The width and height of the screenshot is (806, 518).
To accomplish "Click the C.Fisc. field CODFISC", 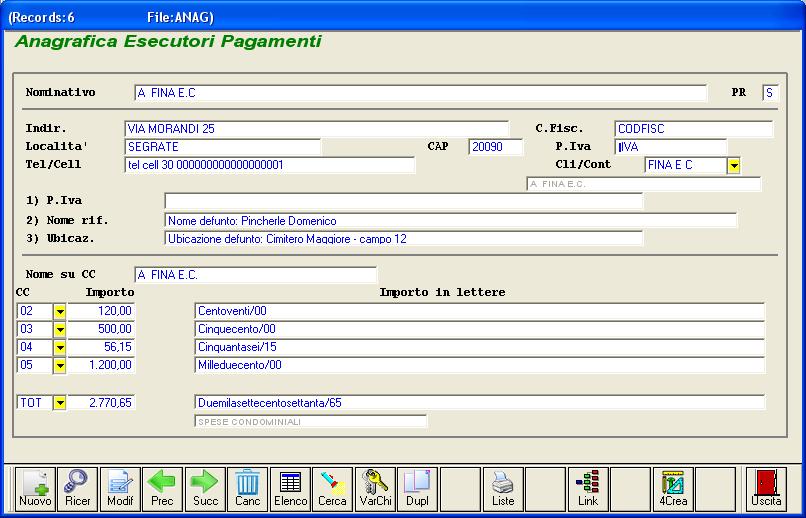I will click(693, 129).
